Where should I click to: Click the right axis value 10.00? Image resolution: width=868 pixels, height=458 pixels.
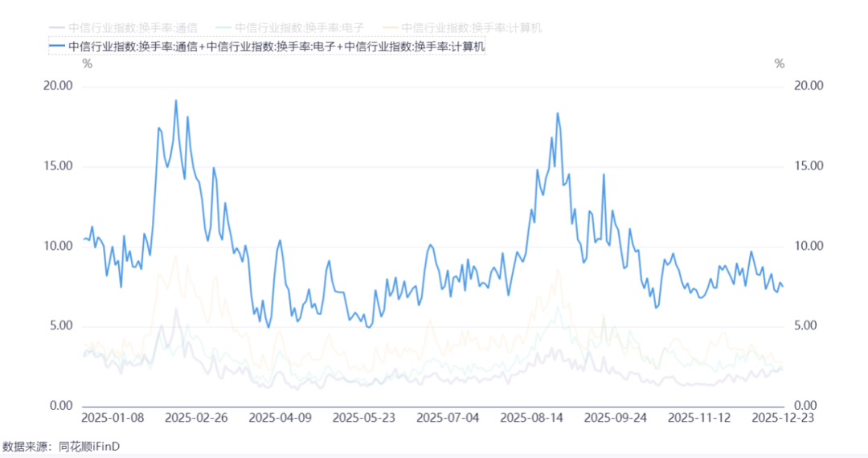coord(809,246)
